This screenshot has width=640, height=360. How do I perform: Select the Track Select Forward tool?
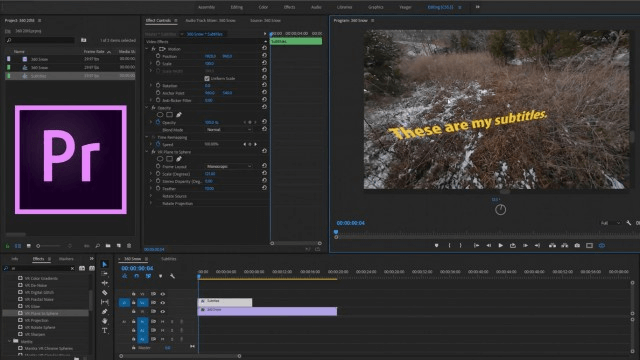pos(104,273)
